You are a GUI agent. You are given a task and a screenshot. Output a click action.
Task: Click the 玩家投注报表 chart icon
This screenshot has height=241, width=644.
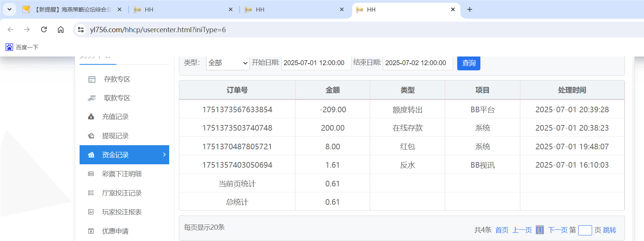pos(91,212)
